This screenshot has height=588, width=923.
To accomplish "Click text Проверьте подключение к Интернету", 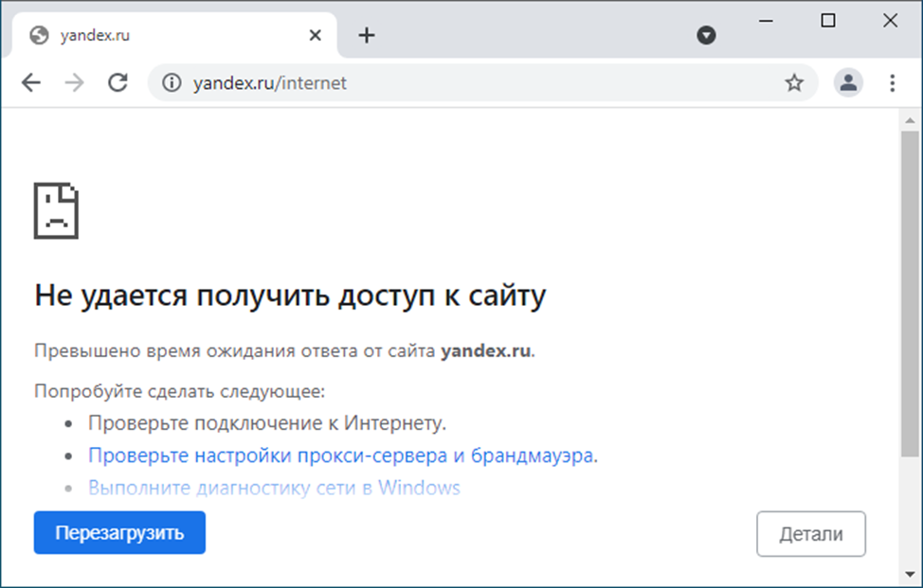I will pos(267,423).
